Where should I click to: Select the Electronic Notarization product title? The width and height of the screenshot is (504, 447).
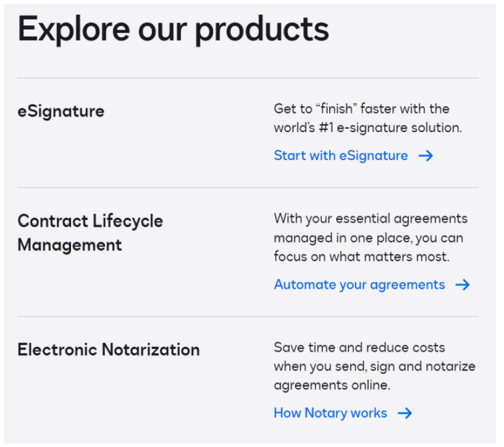(x=108, y=349)
